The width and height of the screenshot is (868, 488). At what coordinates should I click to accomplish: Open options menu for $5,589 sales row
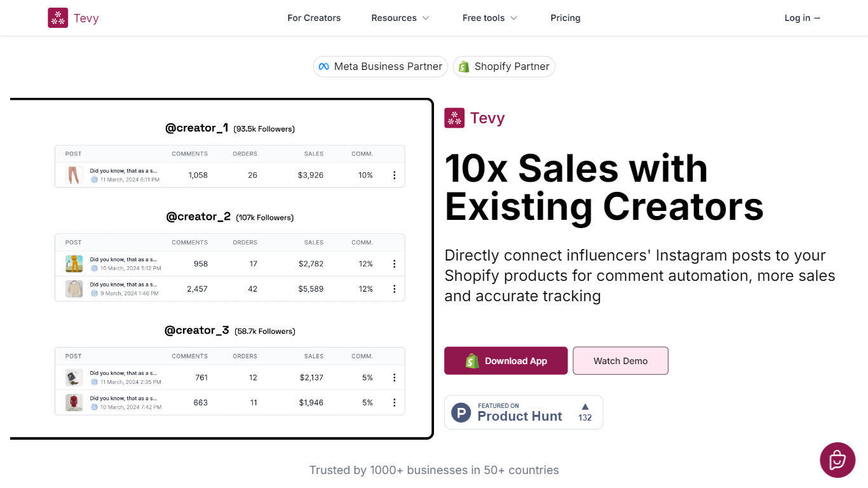(x=394, y=289)
